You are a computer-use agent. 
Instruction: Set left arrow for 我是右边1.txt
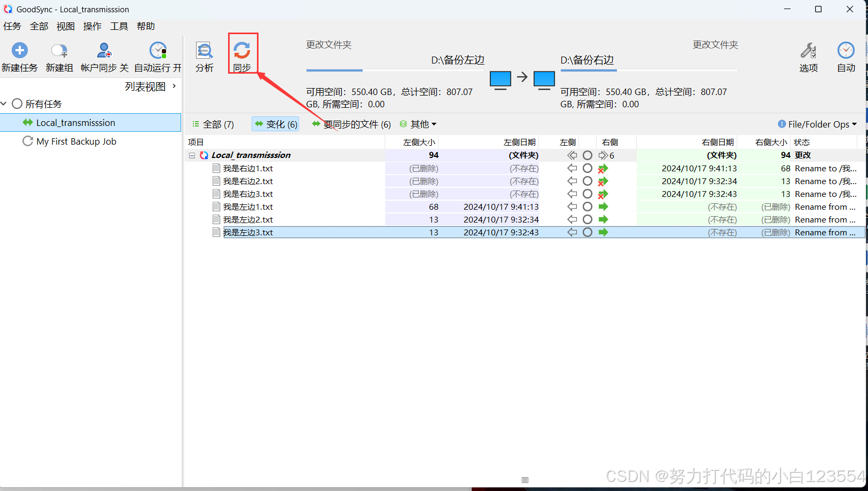point(572,168)
